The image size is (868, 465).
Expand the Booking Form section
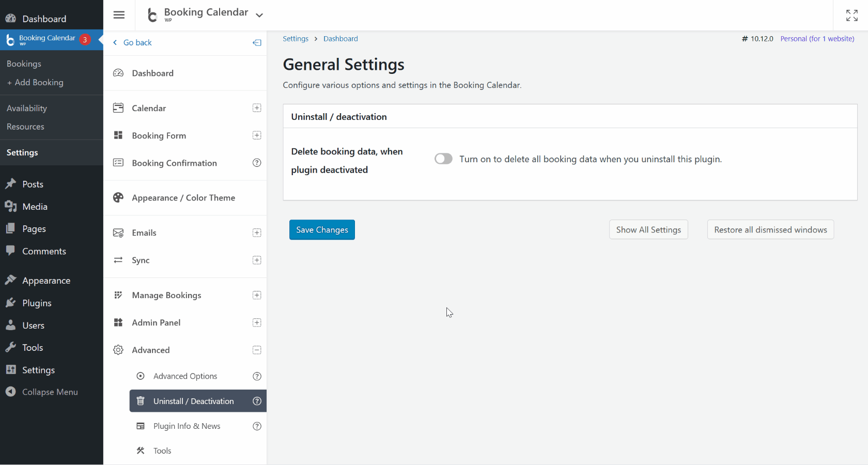tap(257, 135)
